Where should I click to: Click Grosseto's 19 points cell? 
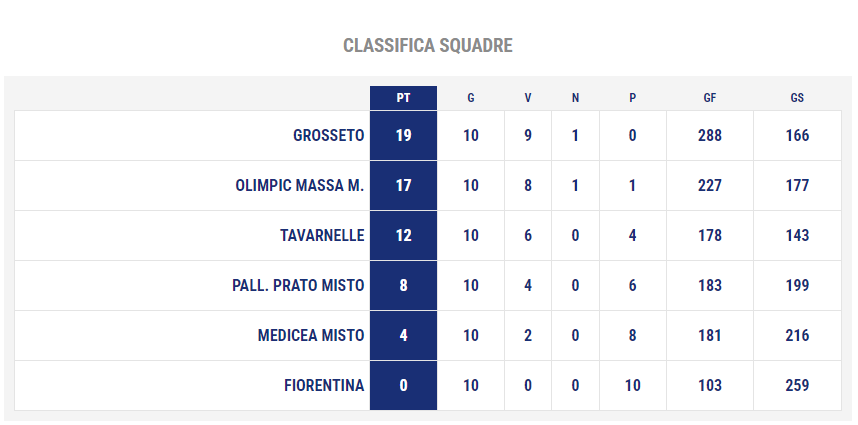[403, 136]
